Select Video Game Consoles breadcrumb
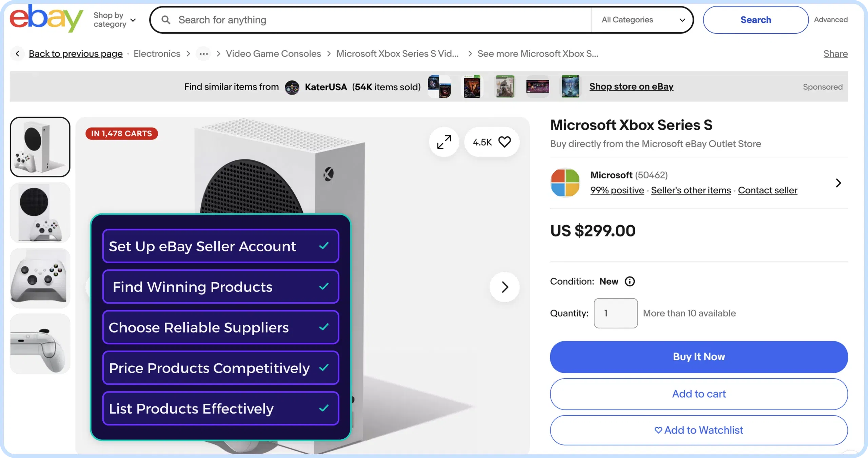Image resolution: width=868 pixels, height=458 pixels. 273,54
